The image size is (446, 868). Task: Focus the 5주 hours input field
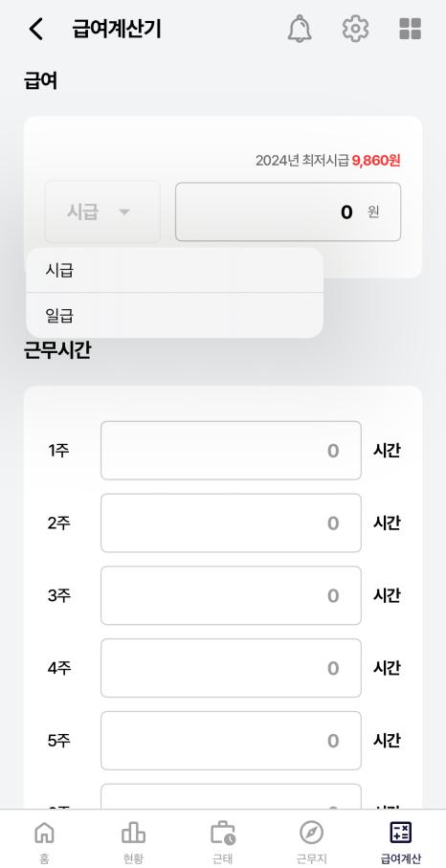(231, 741)
